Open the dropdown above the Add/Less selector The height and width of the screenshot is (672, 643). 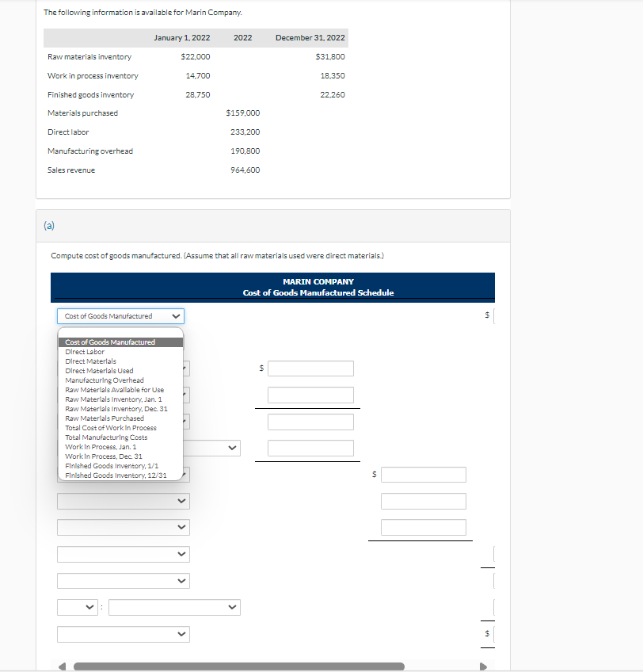[124, 581]
